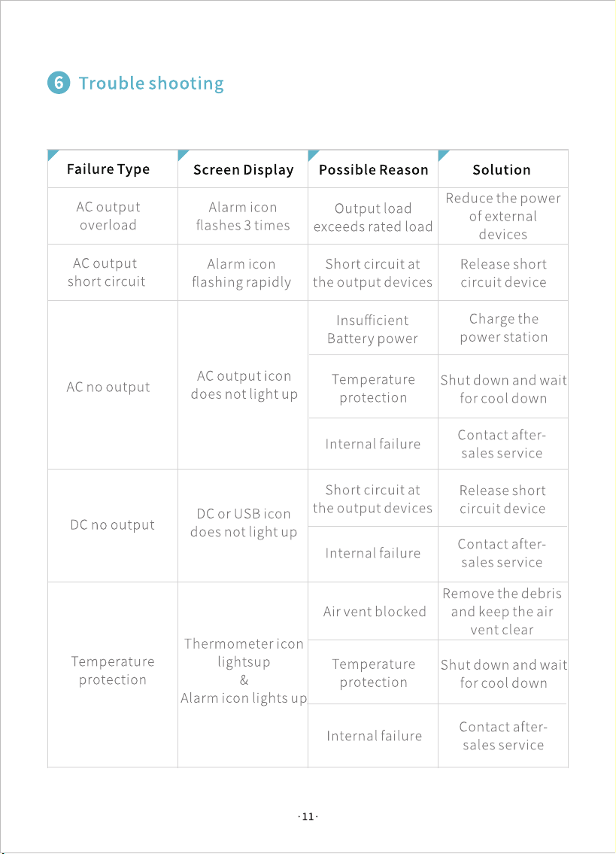Click the page number 11
616x854 pixels.
[308, 816]
